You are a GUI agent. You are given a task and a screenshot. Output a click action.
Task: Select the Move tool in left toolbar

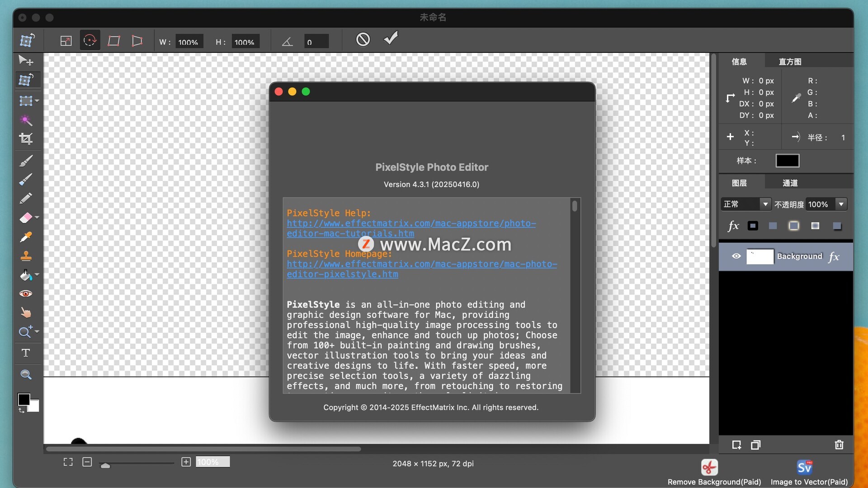26,60
